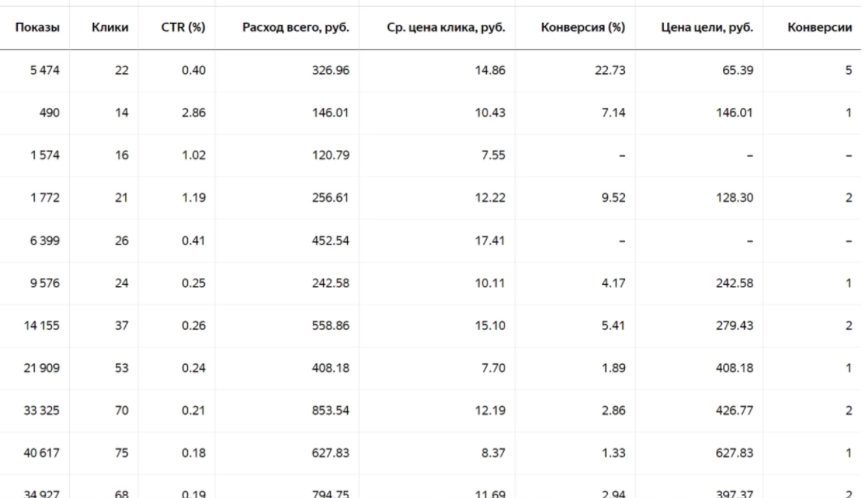Screen dimensions: 868x498
Task: Select the conversion rate cell 9.52
Action: click(x=612, y=198)
